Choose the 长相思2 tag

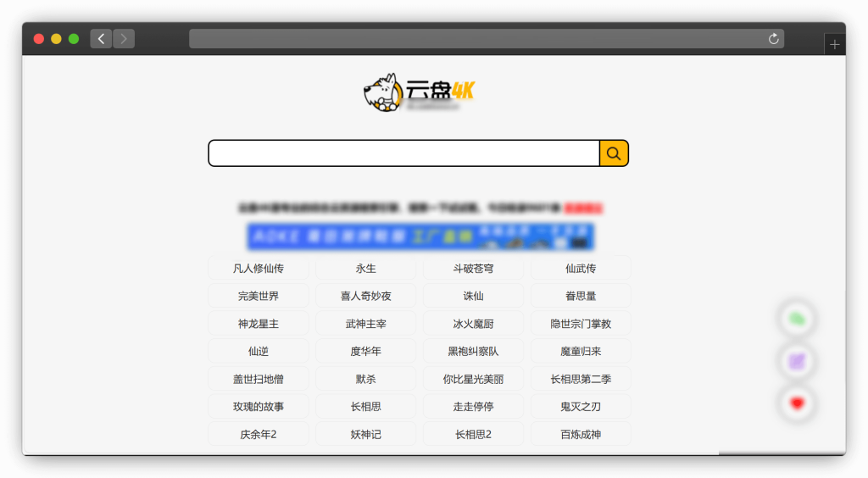[473, 434]
